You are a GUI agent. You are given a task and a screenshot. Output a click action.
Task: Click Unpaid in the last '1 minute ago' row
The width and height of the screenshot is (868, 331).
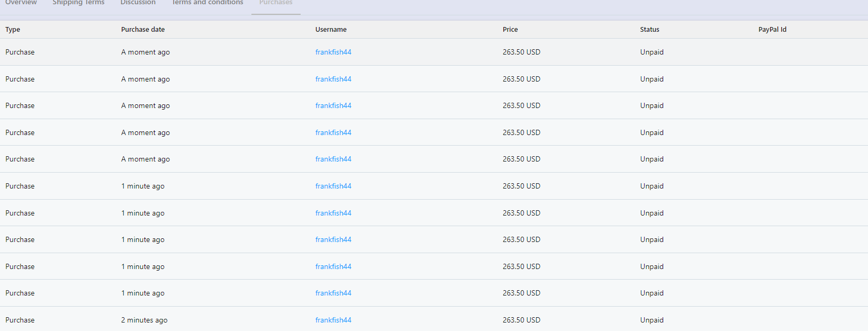pyautogui.click(x=652, y=293)
